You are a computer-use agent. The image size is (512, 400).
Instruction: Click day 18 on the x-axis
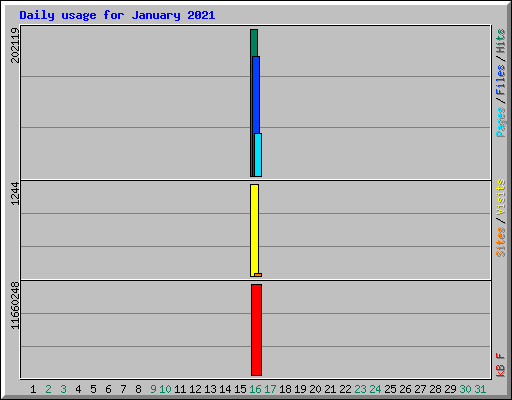point(285,389)
